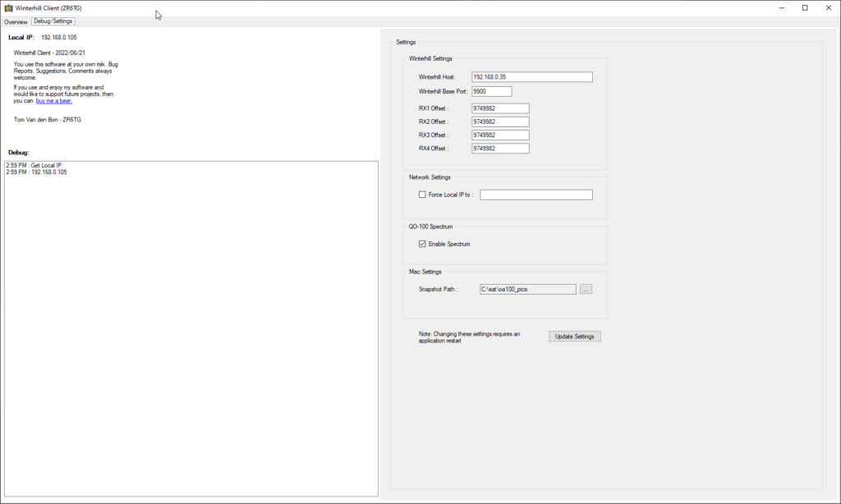Image resolution: width=841 pixels, height=504 pixels.
Task: Select the Debug/Settings tab
Action: click(53, 21)
